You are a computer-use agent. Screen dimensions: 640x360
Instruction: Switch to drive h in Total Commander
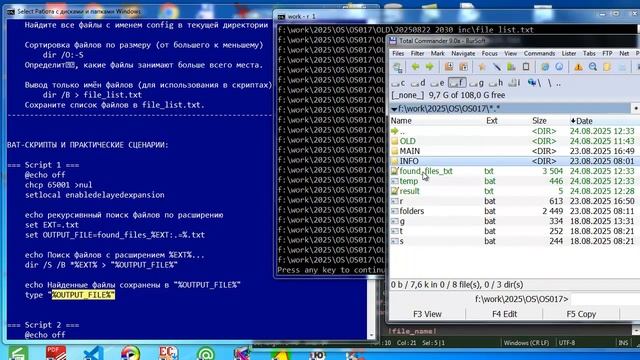point(496,83)
